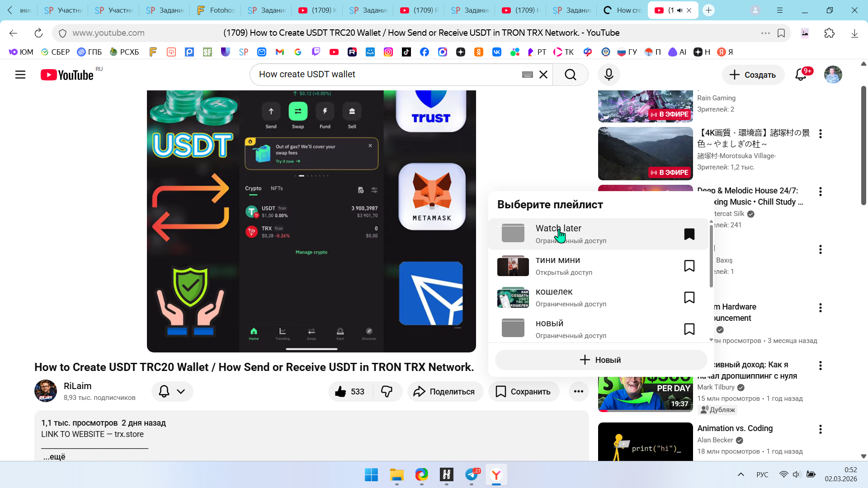Toggle bookmark for кошелек playlist
The height and width of the screenshot is (488, 868).
pyautogui.click(x=689, y=297)
